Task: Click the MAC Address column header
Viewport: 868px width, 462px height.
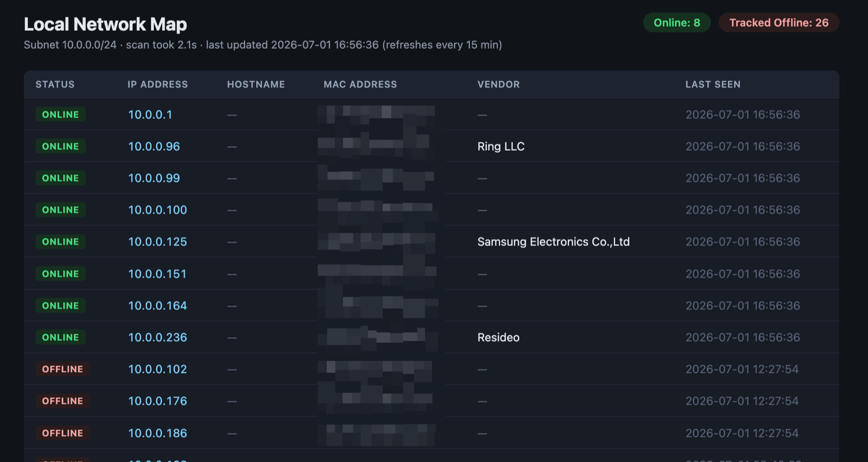Action: point(360,85)
